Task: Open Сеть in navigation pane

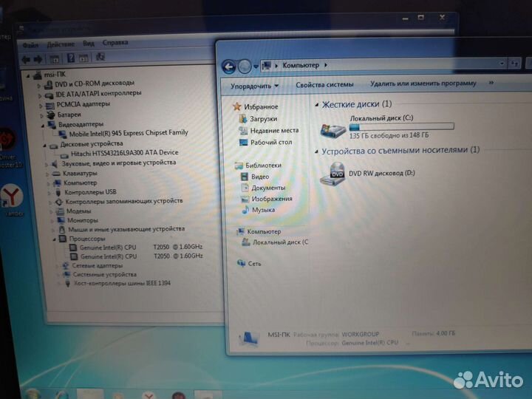Action: [254, 264]
